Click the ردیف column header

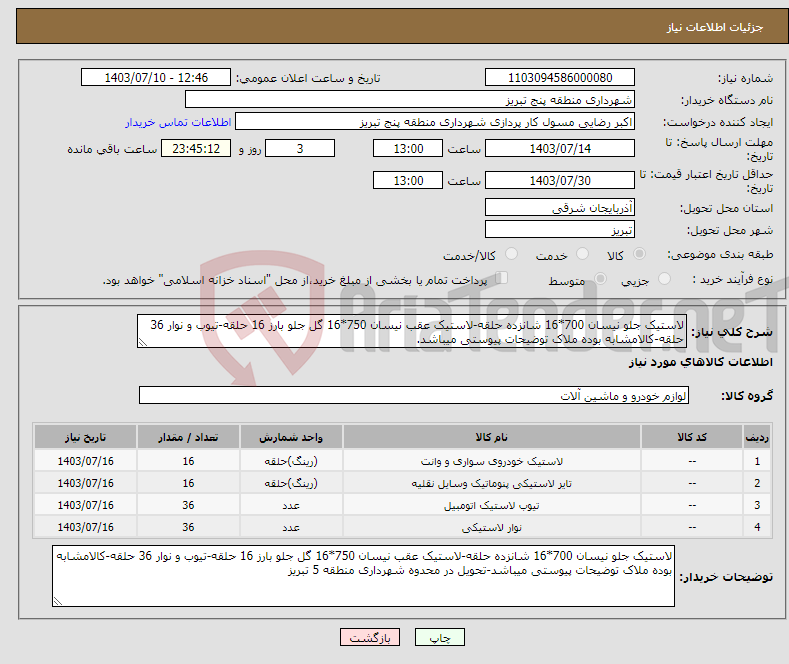757,437
